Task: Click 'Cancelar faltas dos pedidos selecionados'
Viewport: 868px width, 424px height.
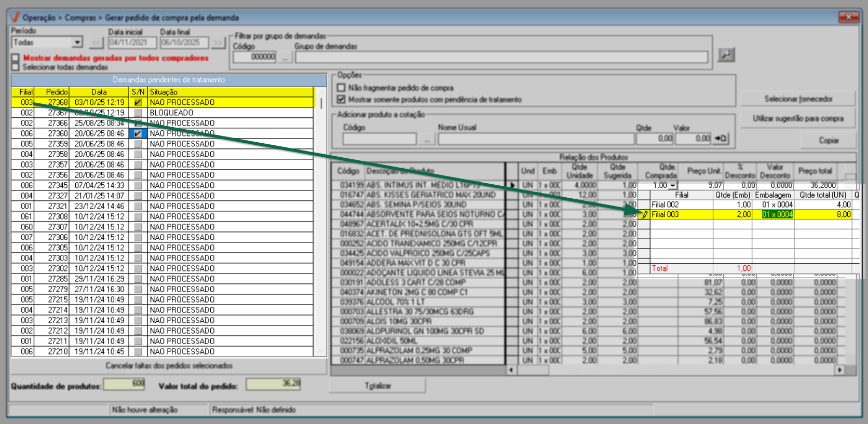Action: point(169,366)
